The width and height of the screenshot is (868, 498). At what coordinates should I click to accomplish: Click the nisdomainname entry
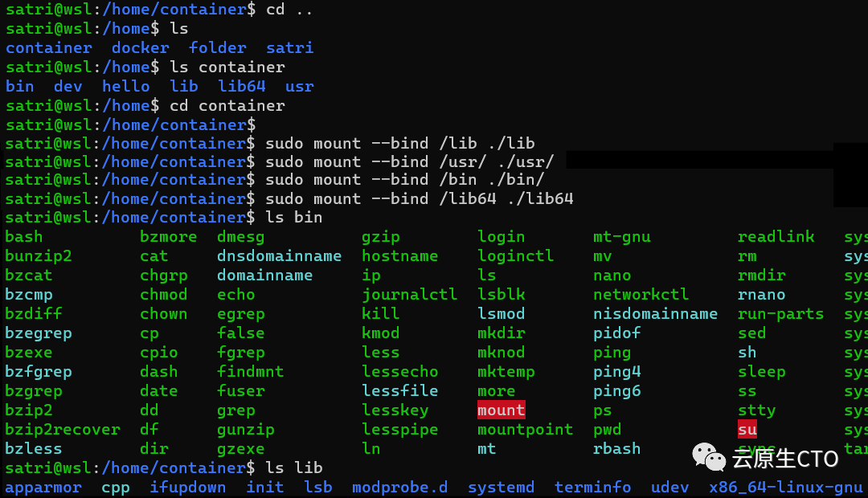pyautogui.click(x=656, y=314)
